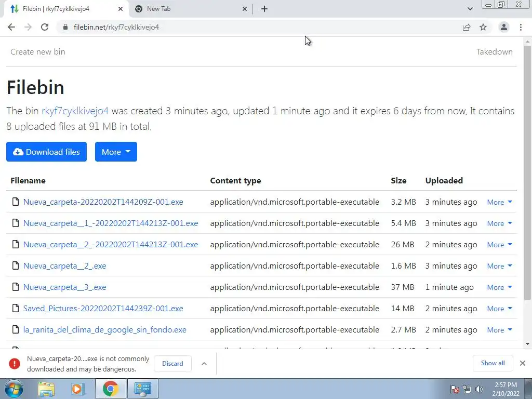Image resolution: width=532 pixels, height=399 pixels.
Task: Click file icon beside Nueva_carpeta__3_.exe
Action: (16, 287)
